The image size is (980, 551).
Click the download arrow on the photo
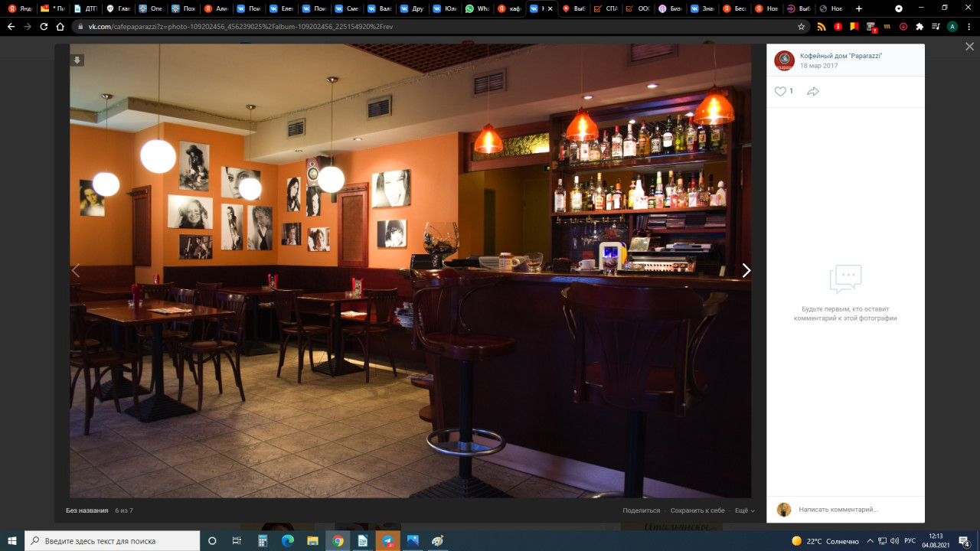click(x=77, y=60)
